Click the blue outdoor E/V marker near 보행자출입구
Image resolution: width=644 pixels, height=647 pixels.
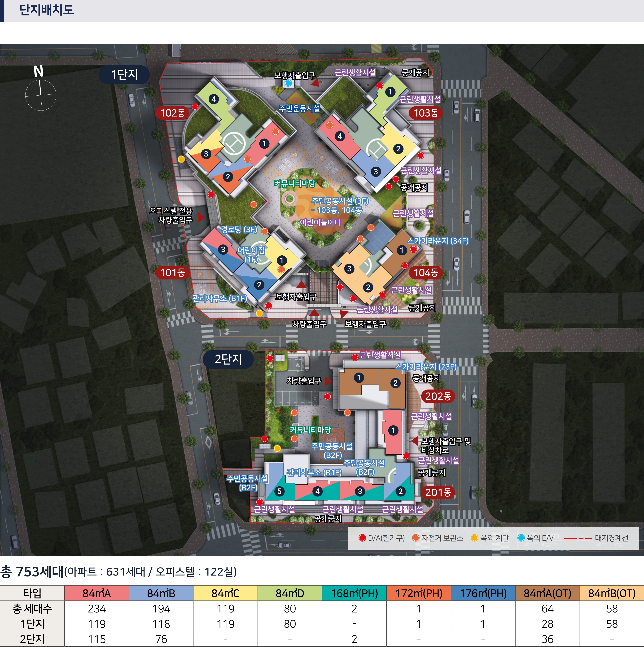288,83
